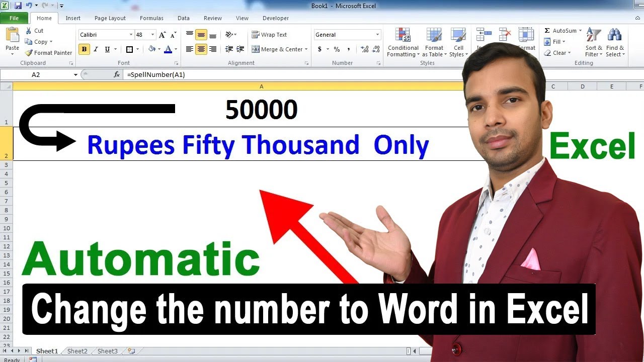Click Increase Decimal icon

point(365,49)
